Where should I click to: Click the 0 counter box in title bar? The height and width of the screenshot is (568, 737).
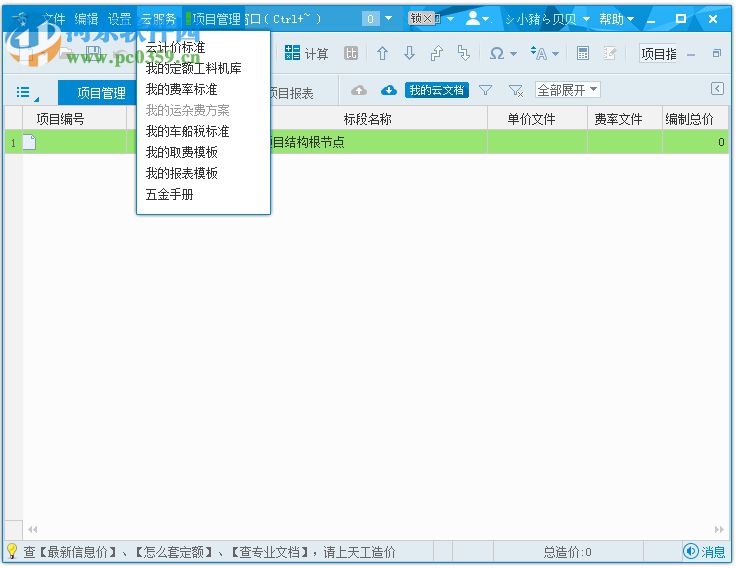[x=370, y=19]
